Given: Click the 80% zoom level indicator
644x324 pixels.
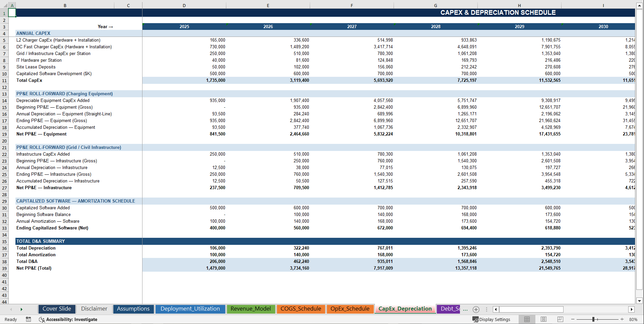Looking at the screenshot, I should click(633, 319).
